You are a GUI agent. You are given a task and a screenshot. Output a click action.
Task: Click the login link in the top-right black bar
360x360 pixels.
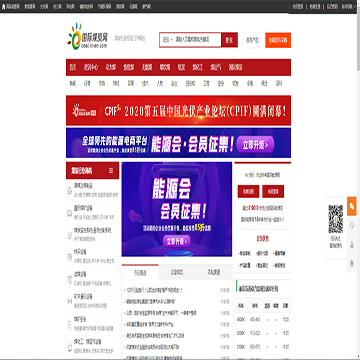pyautogui.click(x=298, y=6)
